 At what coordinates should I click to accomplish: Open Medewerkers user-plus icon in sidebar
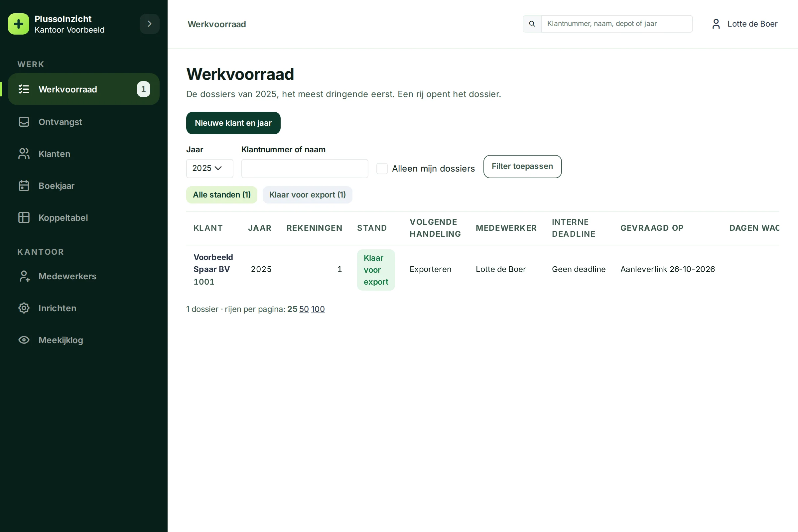[x=24, y=276]
